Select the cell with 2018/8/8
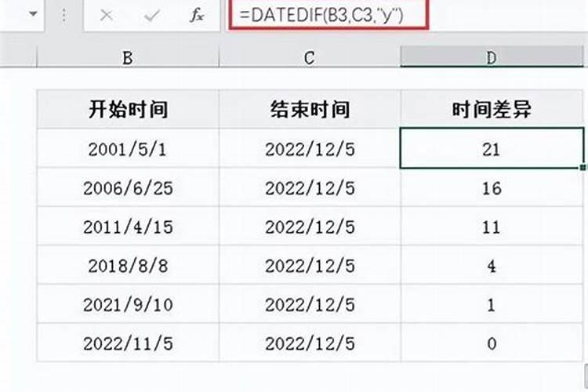This screenshot has width=588, height=392. (128, 265)
